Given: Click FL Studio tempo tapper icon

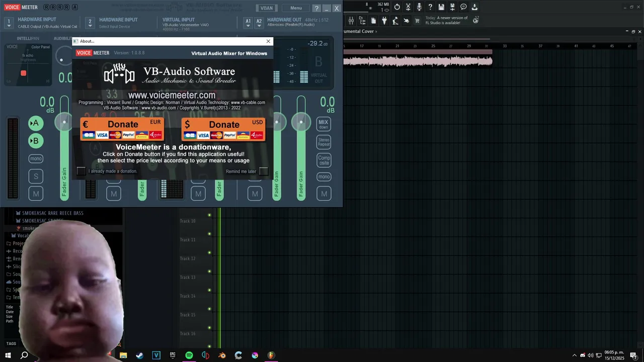Looking at the screenshot, I should coord(395,21).
